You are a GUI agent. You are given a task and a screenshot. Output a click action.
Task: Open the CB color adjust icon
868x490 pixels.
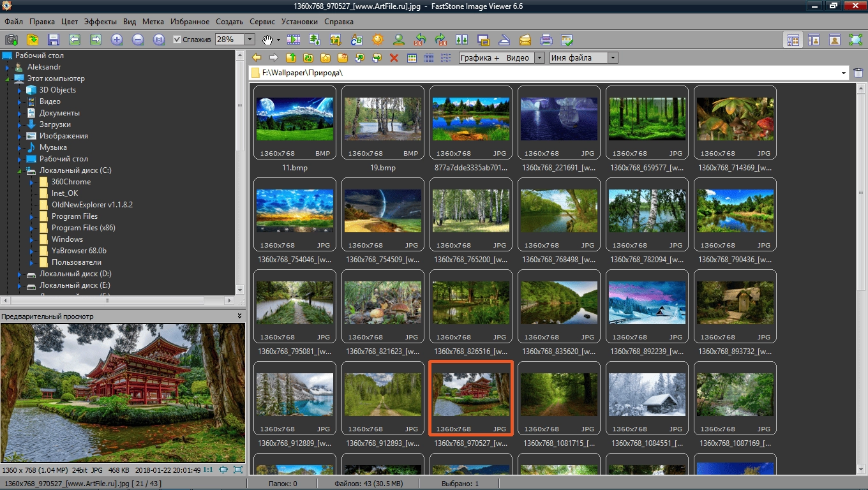(x=357, y=40)
